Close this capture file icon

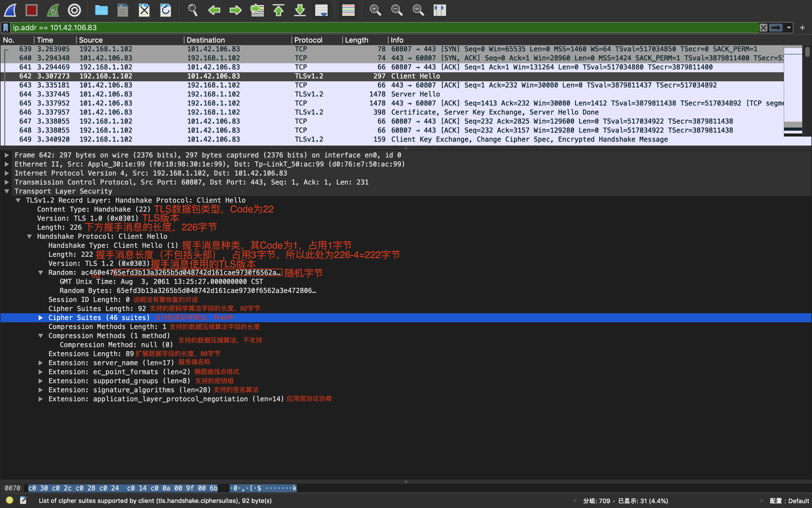tap(144, 10)
